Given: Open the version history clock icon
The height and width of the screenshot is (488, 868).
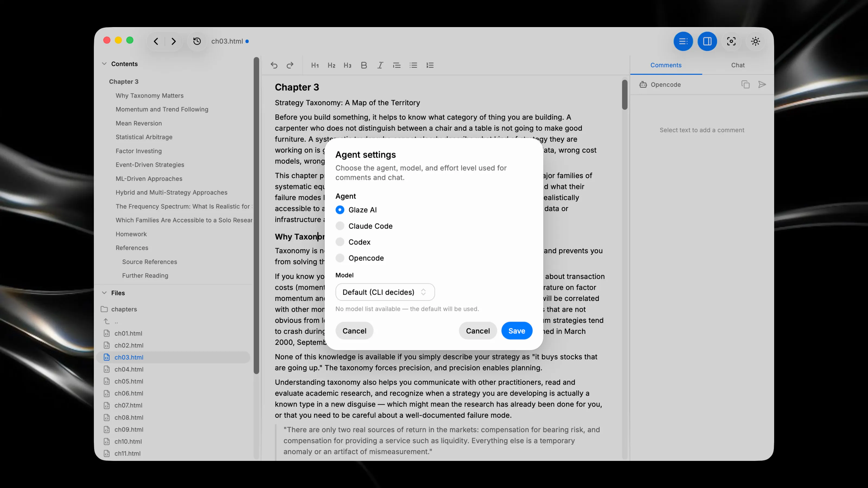Looking at the screenshot, I should coord(197,41).
